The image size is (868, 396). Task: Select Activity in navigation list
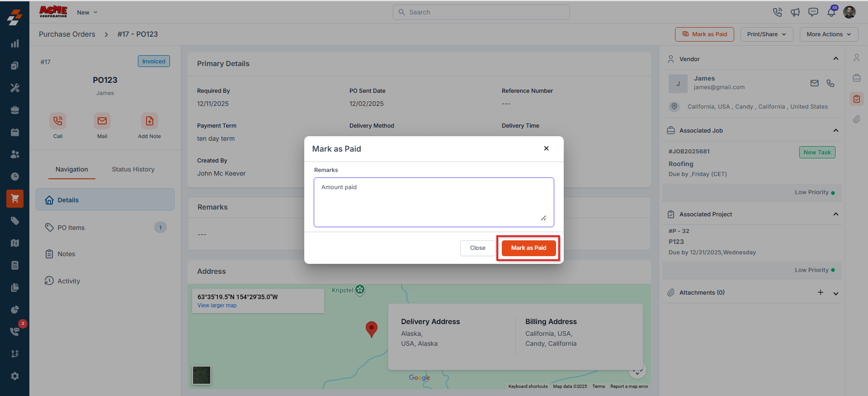[x=105, y=281]
